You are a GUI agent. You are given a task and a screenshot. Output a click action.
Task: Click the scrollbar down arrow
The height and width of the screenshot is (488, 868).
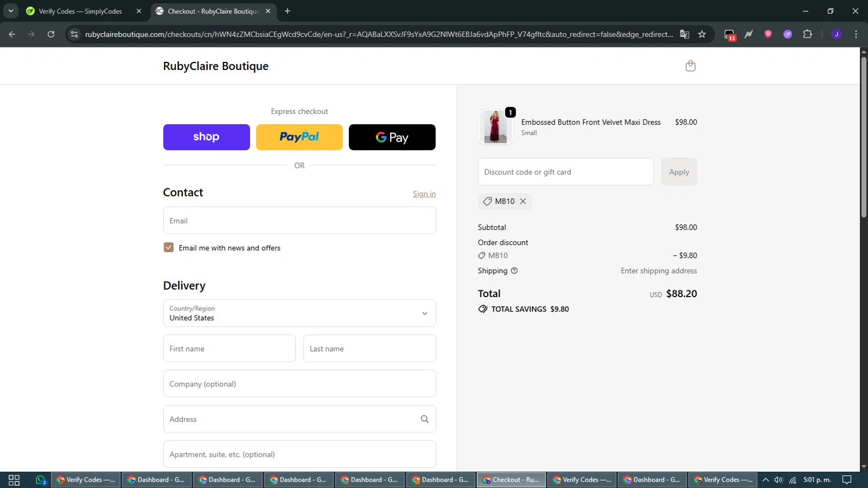(x=863, y=467)
